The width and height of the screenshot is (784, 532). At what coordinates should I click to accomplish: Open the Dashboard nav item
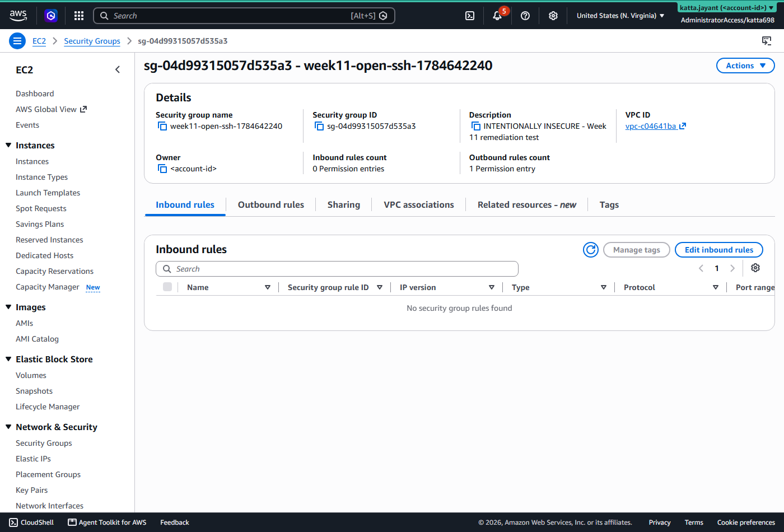(x=35, y=94)
